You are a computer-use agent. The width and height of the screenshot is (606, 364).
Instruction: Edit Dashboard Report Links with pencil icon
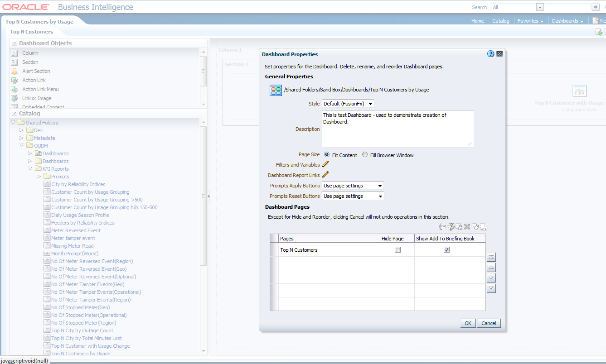[x=325, y=175]
